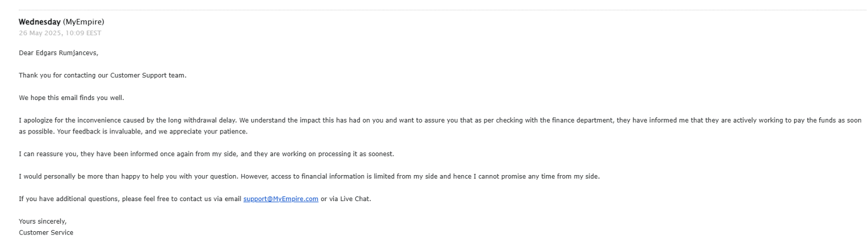Click the (MyEmpire) label beside sender
The width and height of the screenshot is (868, 245).
(83, 22)
